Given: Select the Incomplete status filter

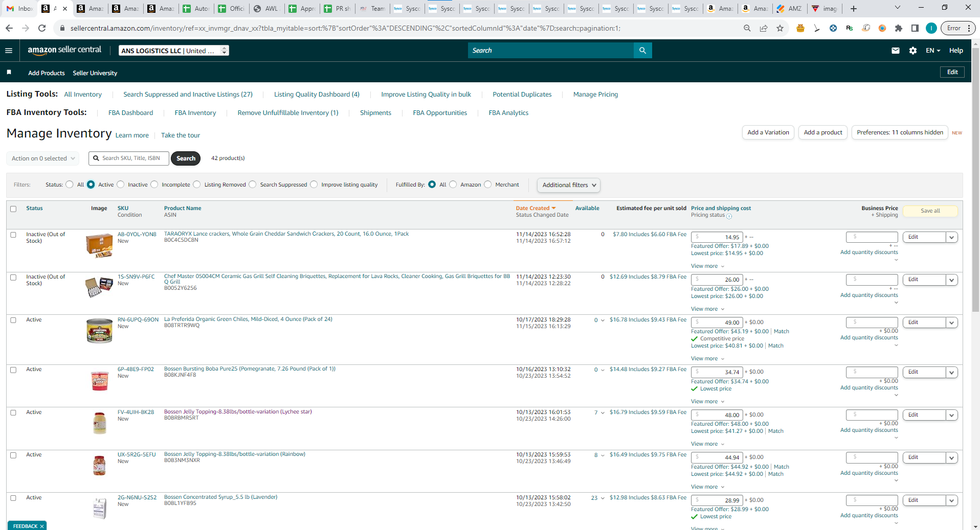Looking at the screenshot, I should tap(154, 185).
